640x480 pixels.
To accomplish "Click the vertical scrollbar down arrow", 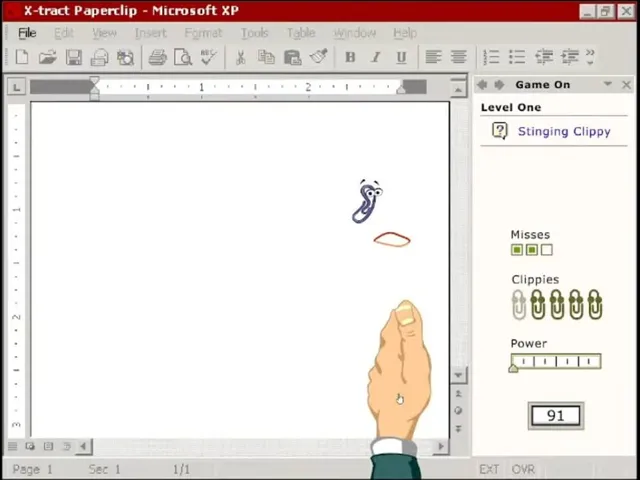I will point(458,375).
